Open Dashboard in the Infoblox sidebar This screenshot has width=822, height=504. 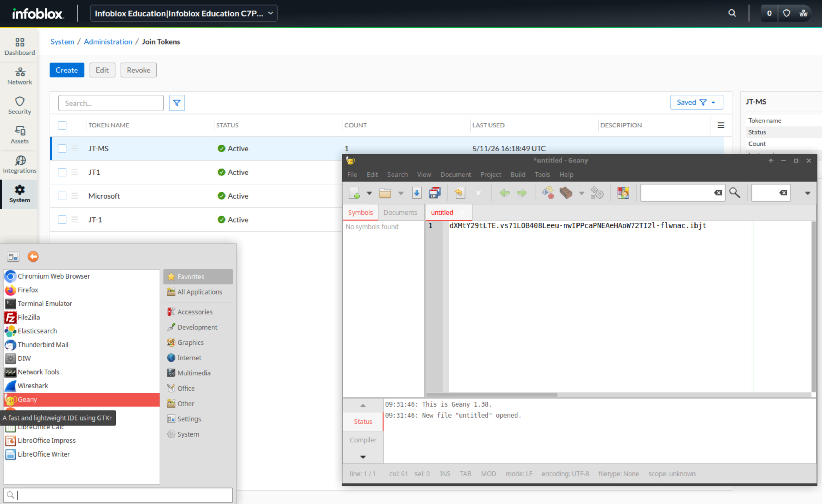pyautogui.click(x=19, y=46)
